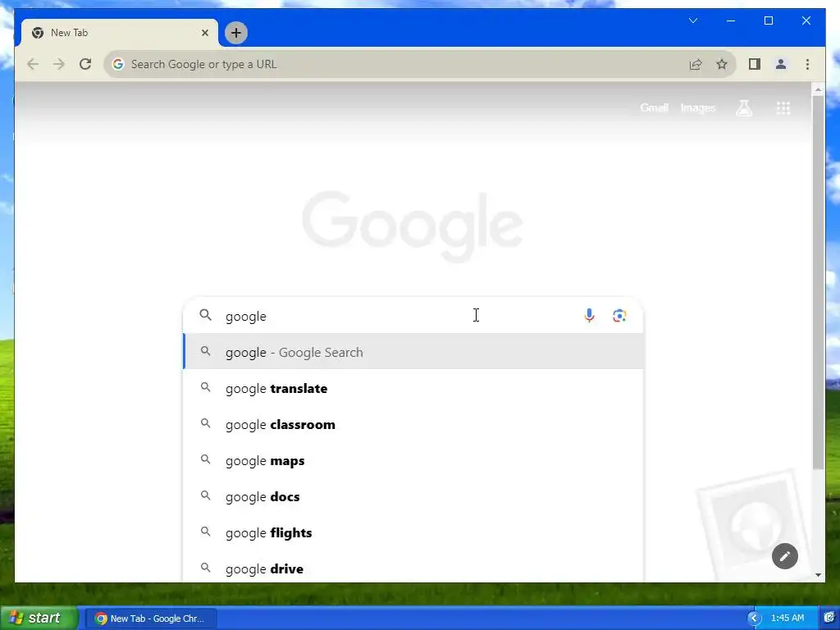Select New Tab - Google Chrome taskbar button
The image size is (840, 630).
pyautogui.click(x=152, y=619)
